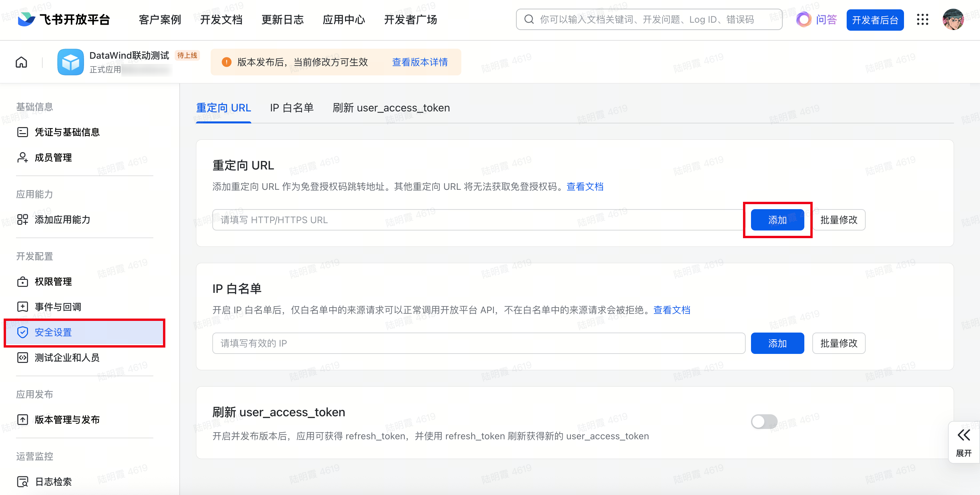Open 日志检索 from the sidebar

[x=53, y=482]
